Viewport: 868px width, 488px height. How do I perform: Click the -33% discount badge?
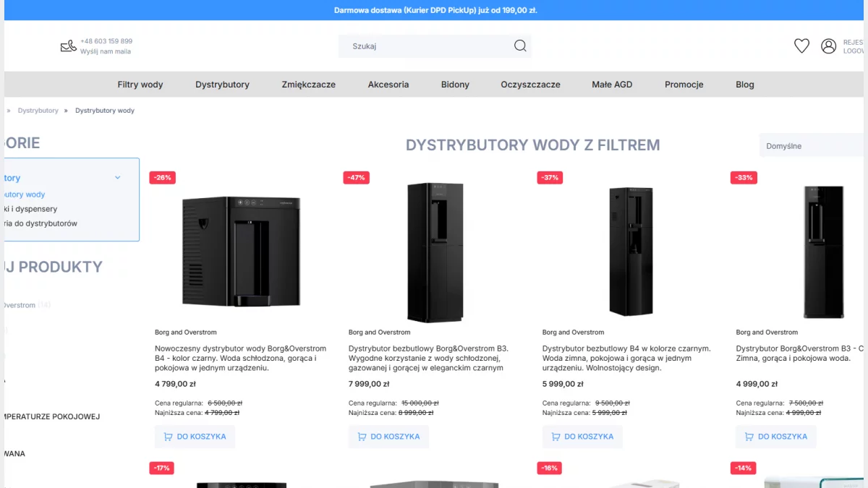[744, 178]
